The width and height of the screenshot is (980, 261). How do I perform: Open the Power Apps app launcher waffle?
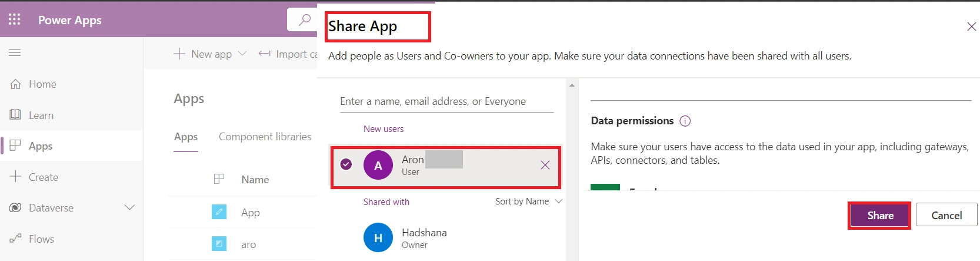tap(15, 19)
